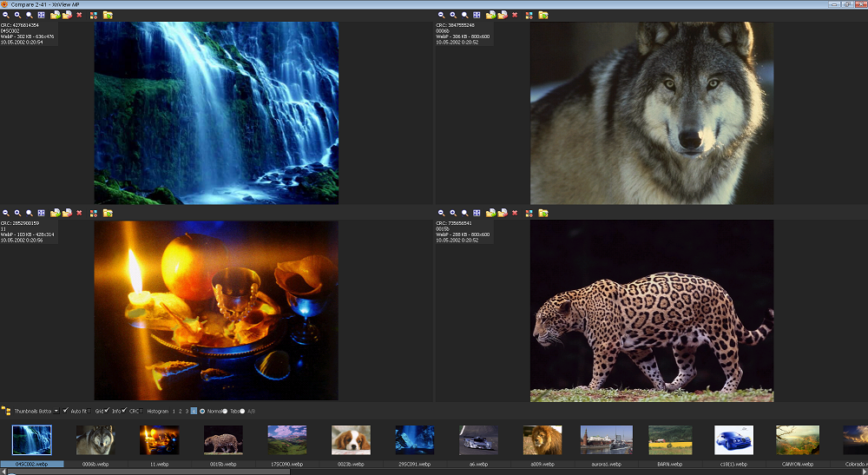Click 1:1 magnifier icon above waterfall image
Viewport: 868px width, 475px height.
point(30,15)
